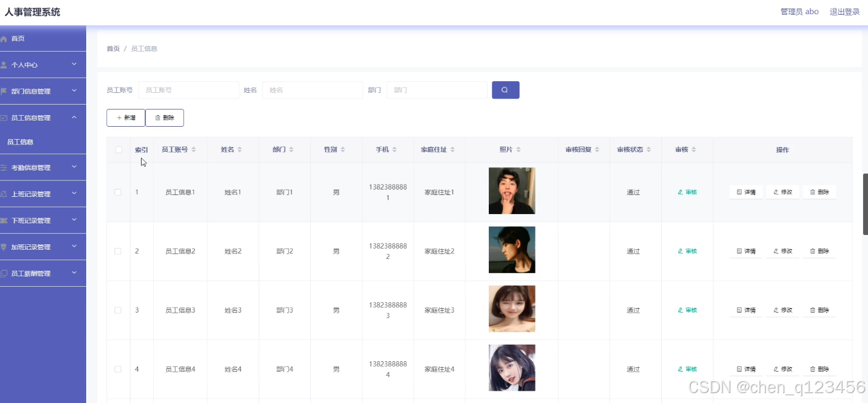Sort table by 审核 column arrows

pos(694,150)
